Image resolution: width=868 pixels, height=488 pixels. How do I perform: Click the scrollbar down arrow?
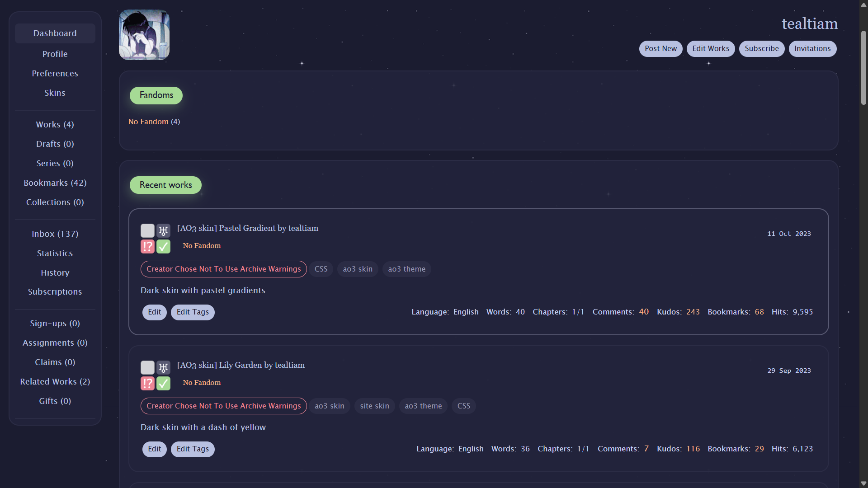point(863,483)
